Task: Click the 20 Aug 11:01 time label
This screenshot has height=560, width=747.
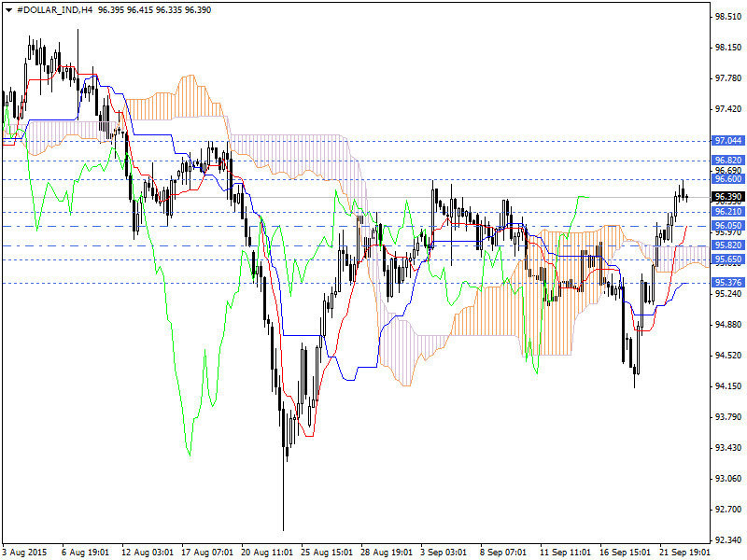Action: point(266,552)
